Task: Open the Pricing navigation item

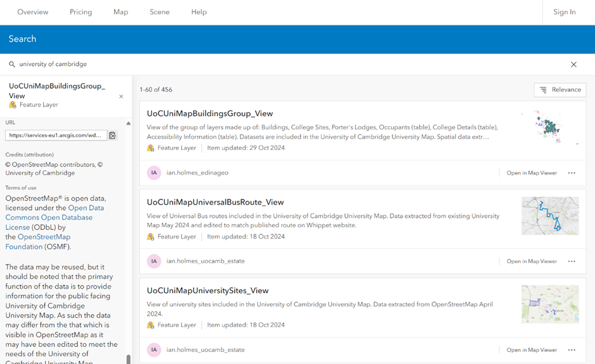Action: click(80, 12)
